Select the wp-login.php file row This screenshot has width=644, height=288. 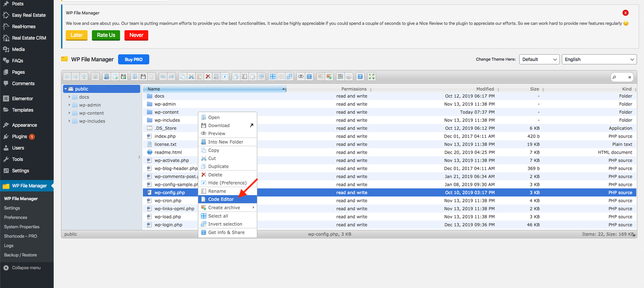[x=390, y=225]
